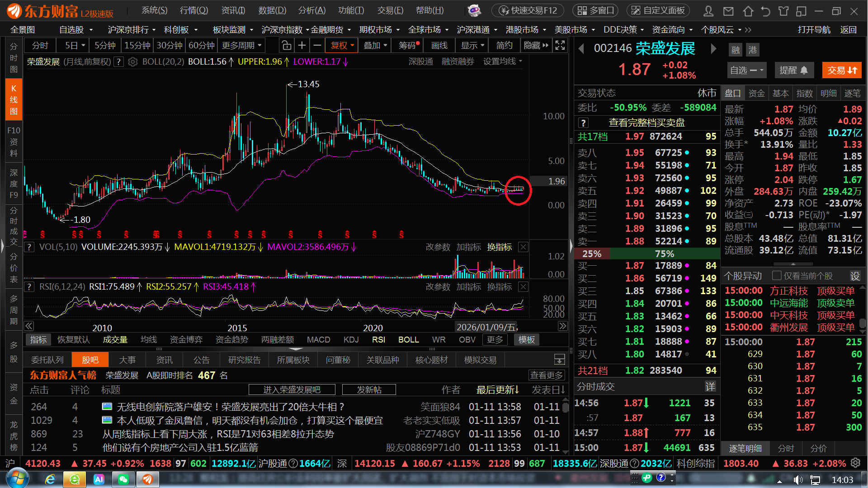Toggle fullscreen chart icon
868x488 pixels.
tap(560, 46)
